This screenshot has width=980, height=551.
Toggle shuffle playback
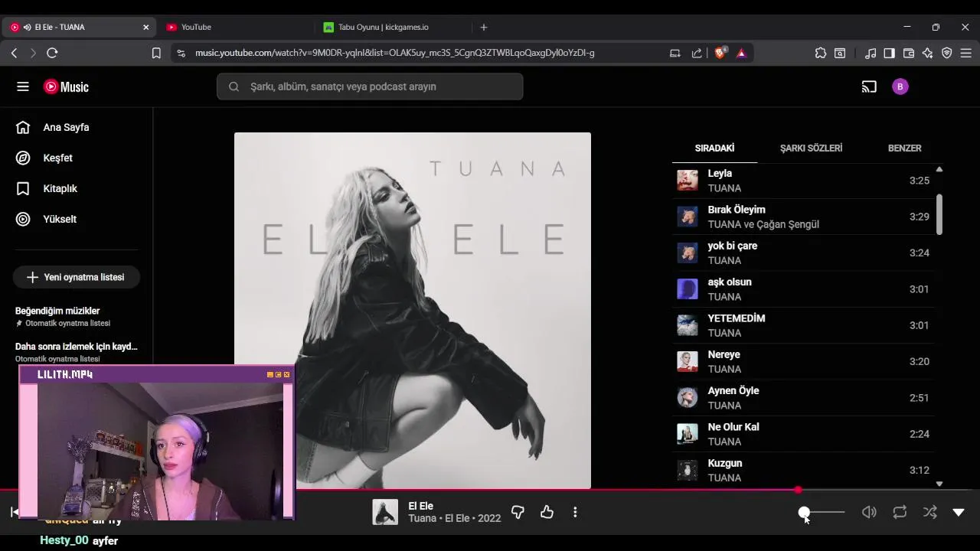pyautogui.click(x=930, y=512)
